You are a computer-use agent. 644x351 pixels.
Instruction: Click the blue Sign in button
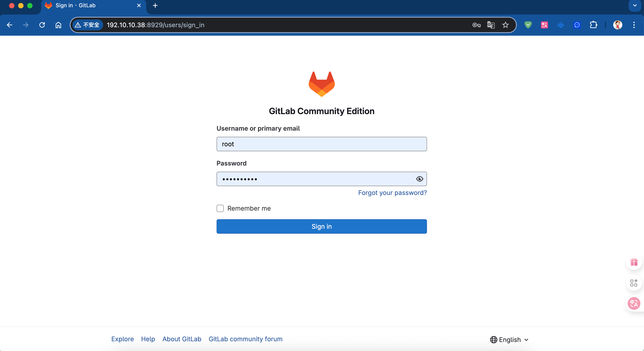click(322, 226)
